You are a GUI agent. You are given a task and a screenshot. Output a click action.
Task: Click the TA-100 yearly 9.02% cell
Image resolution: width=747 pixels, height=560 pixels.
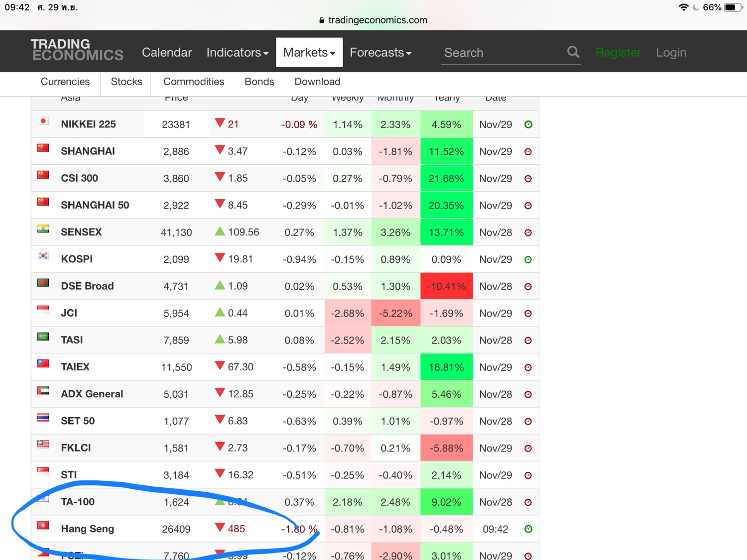[446, 502]
